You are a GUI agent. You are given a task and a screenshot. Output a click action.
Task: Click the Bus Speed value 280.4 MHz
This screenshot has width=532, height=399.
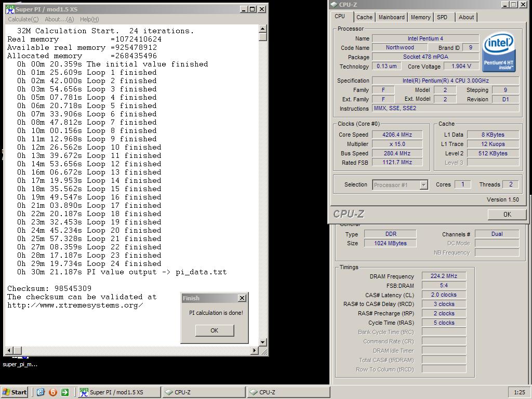coord(397,153)
